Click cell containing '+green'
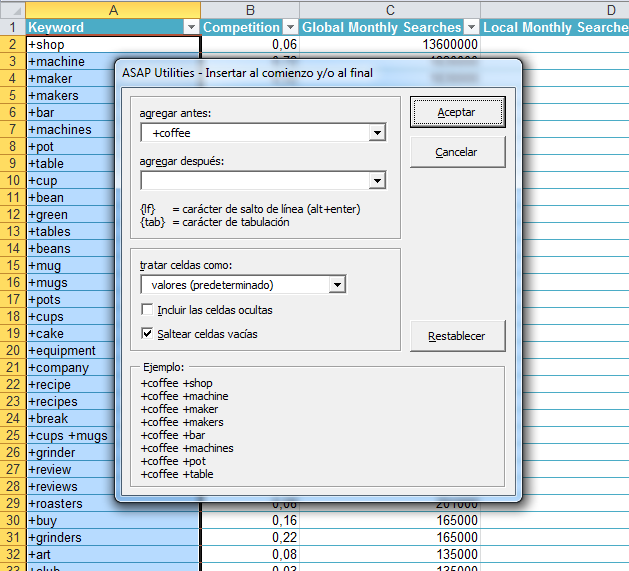Image resolution: width=629 pixels, height=571 pixels. click(x=71, y=214)
